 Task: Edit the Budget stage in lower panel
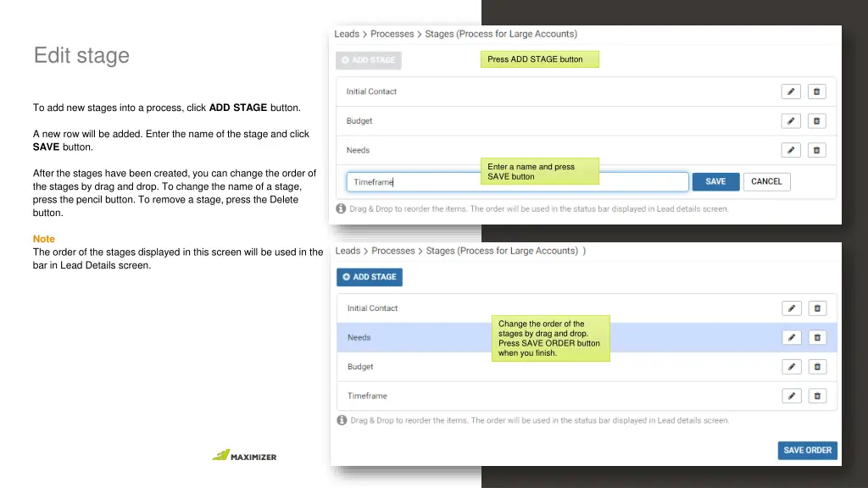point(792,367)
